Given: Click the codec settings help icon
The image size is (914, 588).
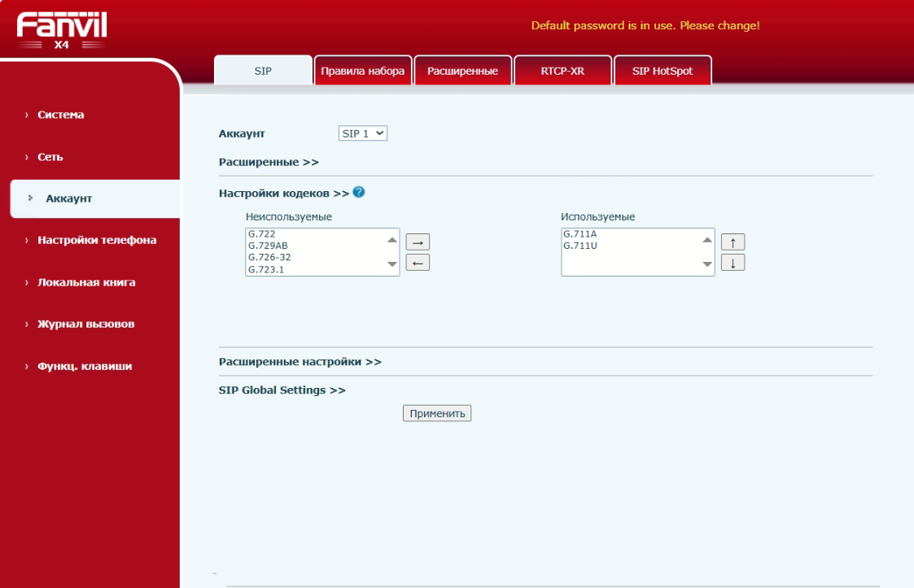Looking at the screenshot, I should (359, 193).
